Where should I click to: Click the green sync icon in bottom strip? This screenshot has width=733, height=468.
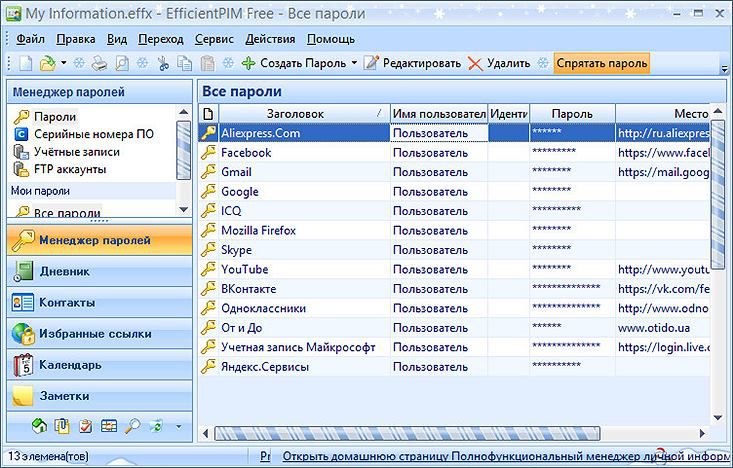tap(157, 426)
